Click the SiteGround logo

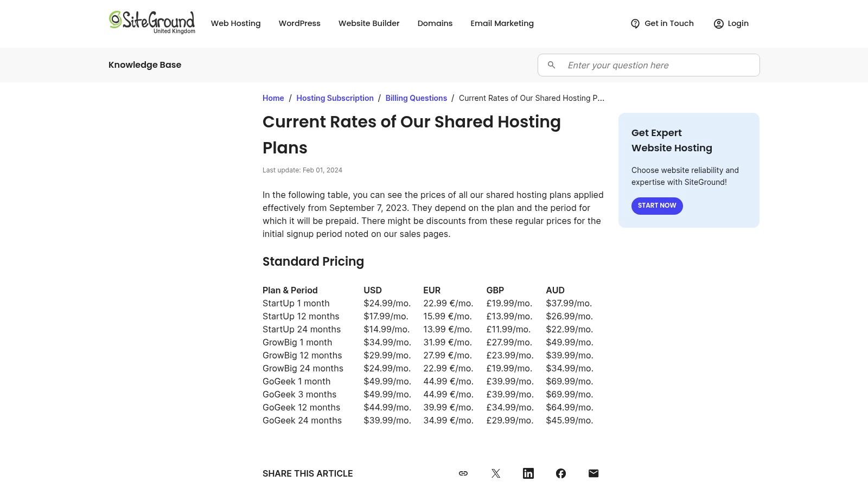[x=152, y=22]
